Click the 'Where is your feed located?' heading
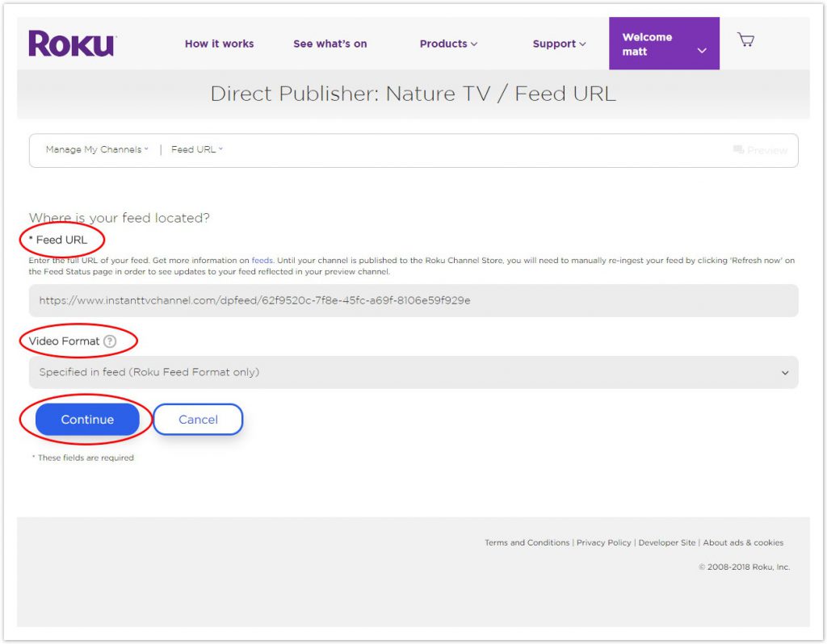This screenshot has height=644, width=827. coord(120,218)
